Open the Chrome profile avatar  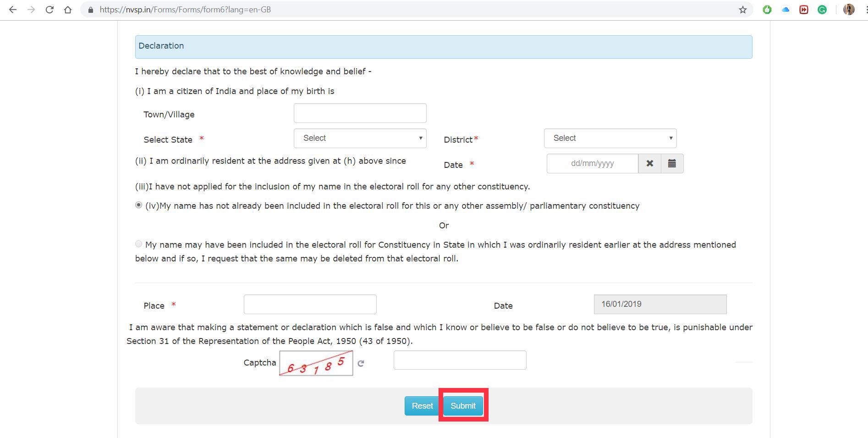tap(849, 10)
